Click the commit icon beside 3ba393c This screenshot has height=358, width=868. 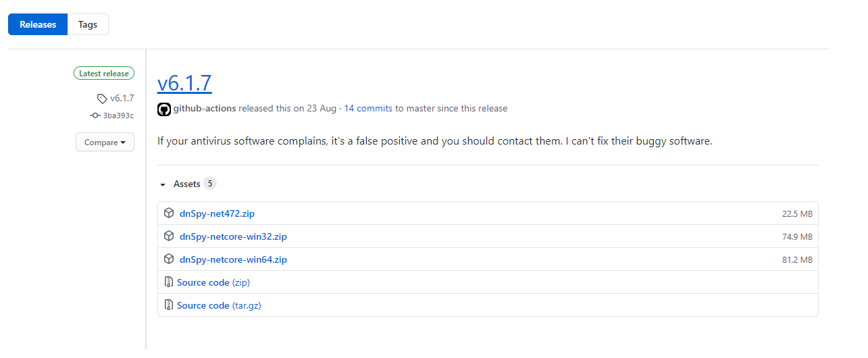[95, 116]
